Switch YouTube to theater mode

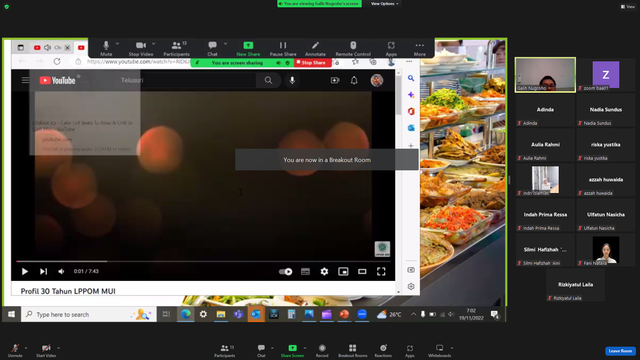coord(362,271)
